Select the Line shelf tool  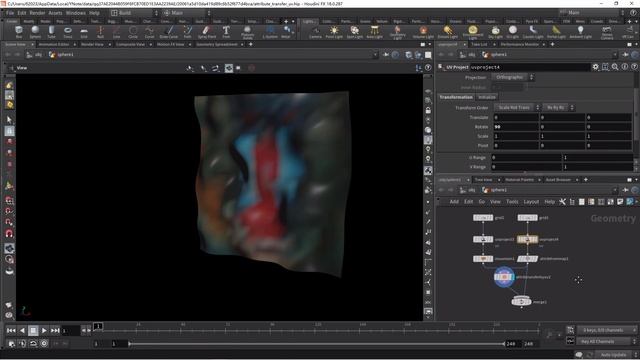pyautogui.click(x=117, y=31)
